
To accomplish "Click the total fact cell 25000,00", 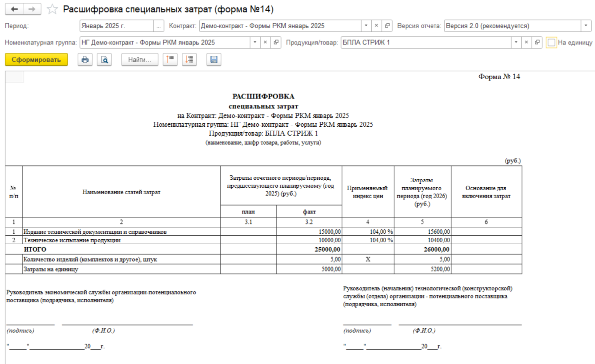I will tap(309, 249).
